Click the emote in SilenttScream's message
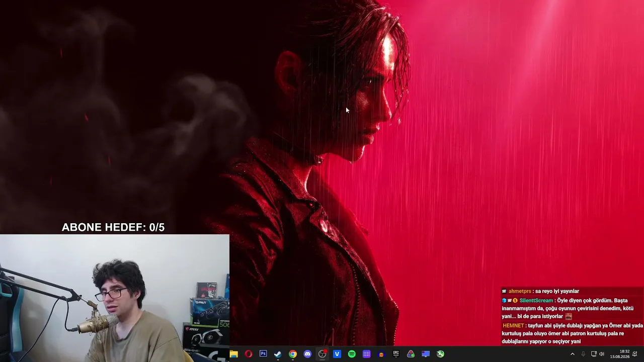 pyautogui.click(x=569, y=316)
